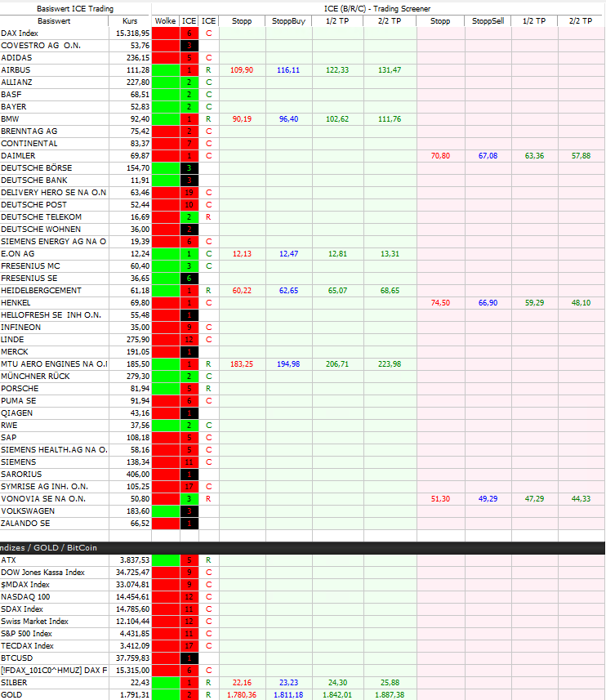Screen dimensions: 606x700
Task: Click AIRBUS StoppBuy value 116,11
Action: pos(288,70)
